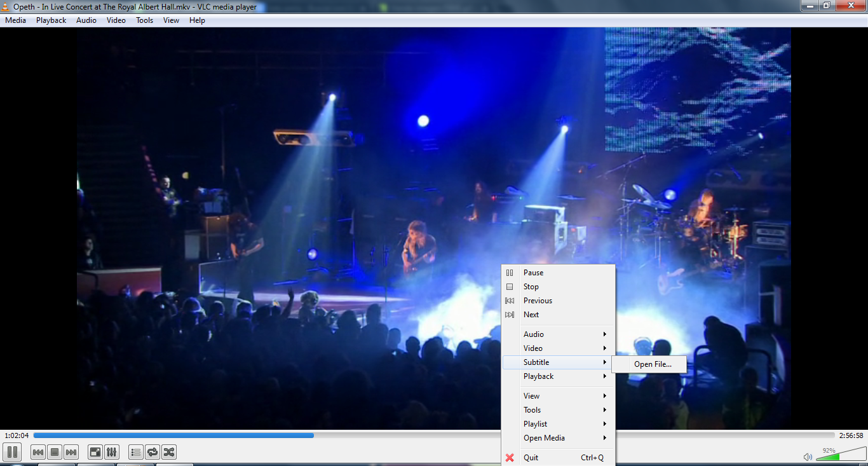Set volume on the 92% volume slider
868x466 pixels.
tap(840, 455)
